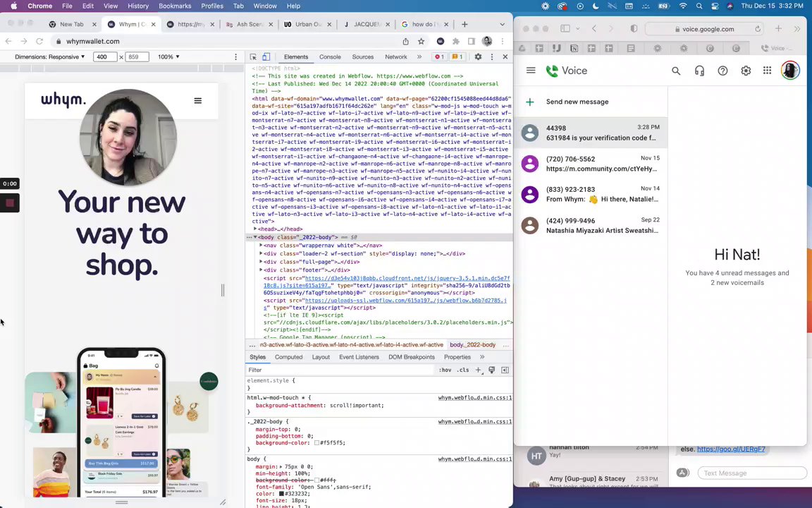Open DevTools three-dot customize menu
The height and width of the screenshot is (508, 812).
[492, 57]
